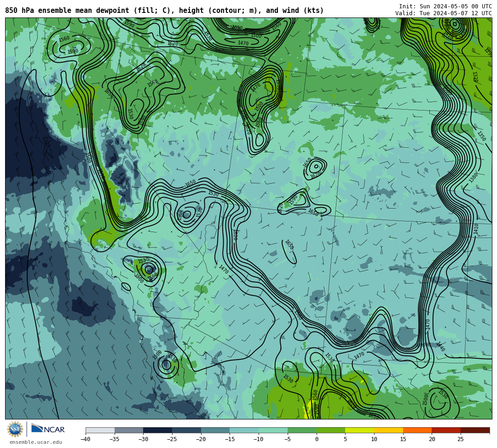Screen dimensions: 497x448
Task: Click the 0 colorbar tick label
Action: point(317,439)
